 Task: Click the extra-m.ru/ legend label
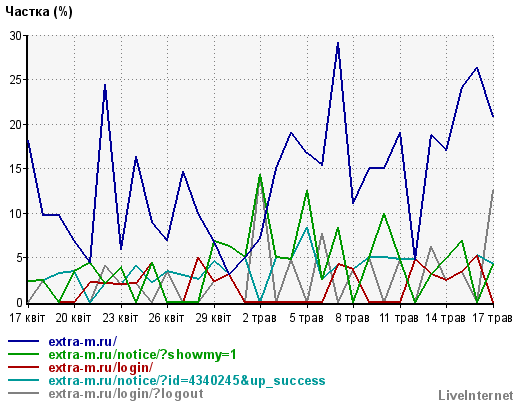pos(83,341)
